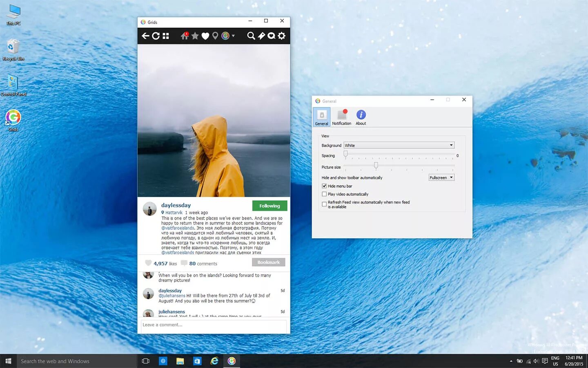Adjust the Spacing slider
This screenshot has width=588, height=368.
coord(345,154)
